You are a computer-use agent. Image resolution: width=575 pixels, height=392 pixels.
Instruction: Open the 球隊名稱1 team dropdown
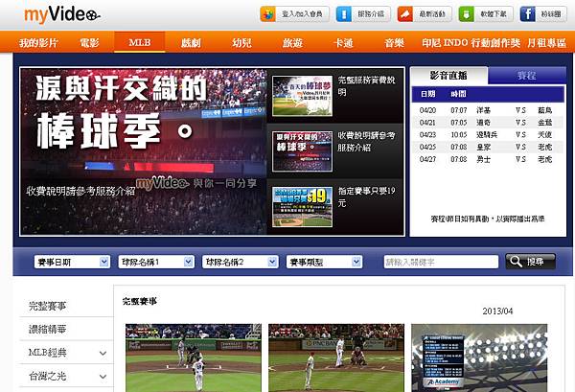point(156,262)
